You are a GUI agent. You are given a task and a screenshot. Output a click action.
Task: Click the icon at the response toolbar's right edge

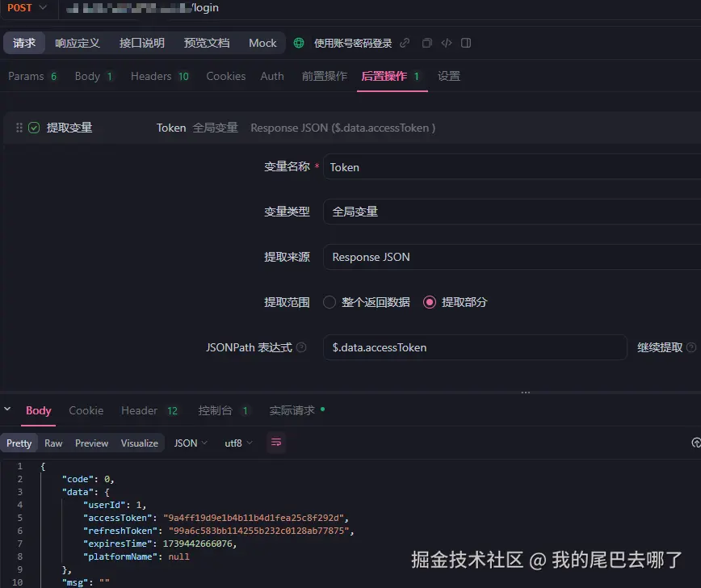click(x=695, y=443)
